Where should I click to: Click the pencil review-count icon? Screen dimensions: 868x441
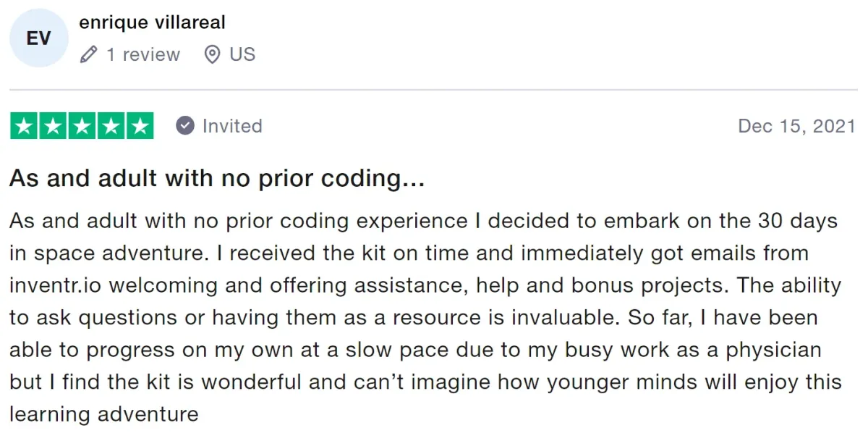click(88, 54)
